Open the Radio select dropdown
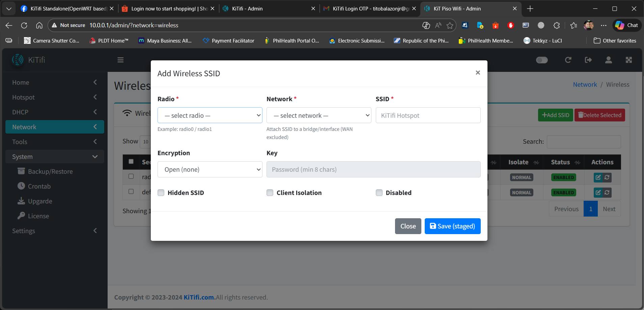644x310 pixels. point(210,115)
